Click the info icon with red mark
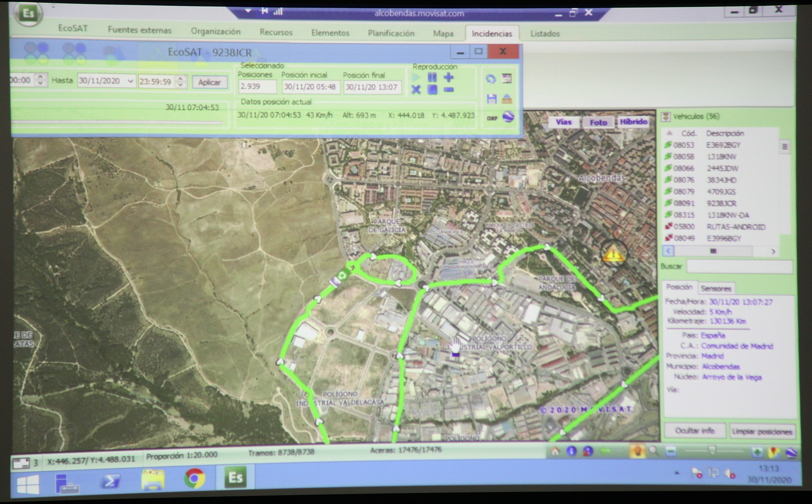 (588, 451)
